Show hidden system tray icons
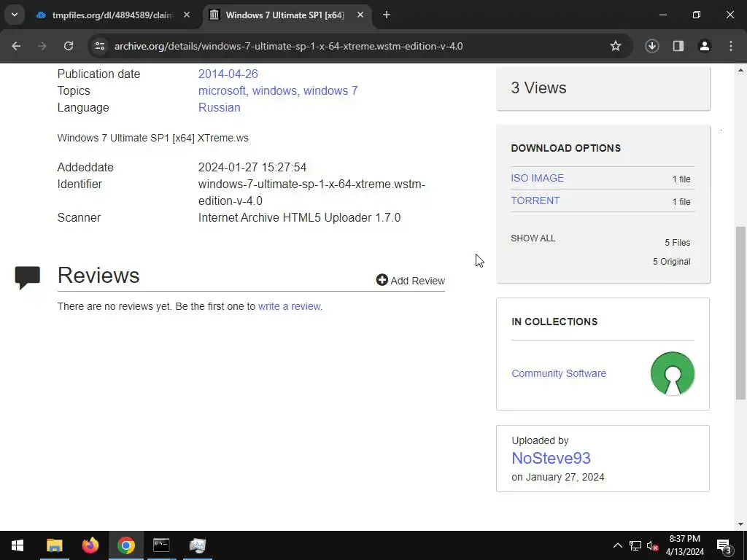The width and height of the screenshot is (747, 560). [617, 545]
